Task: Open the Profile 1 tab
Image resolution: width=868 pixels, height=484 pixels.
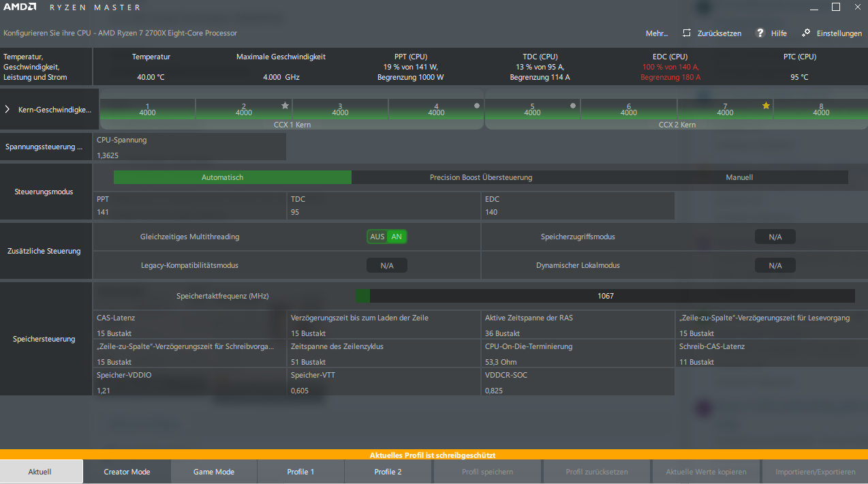Action: (300, 472)
